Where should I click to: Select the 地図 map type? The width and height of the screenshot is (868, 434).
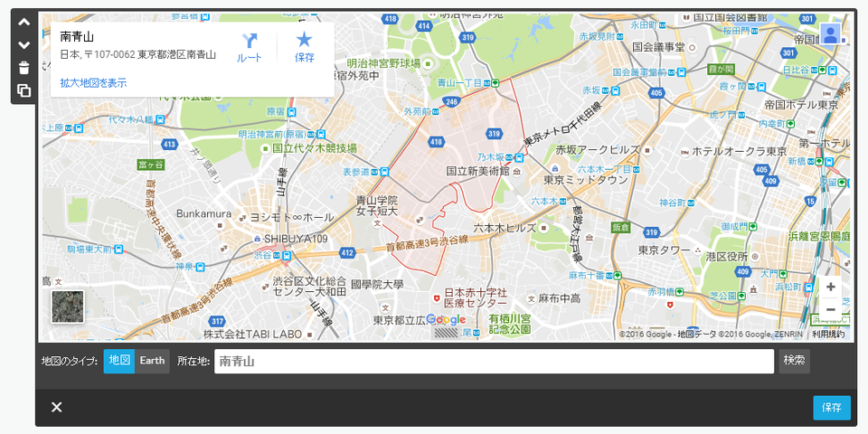[119, 361]
